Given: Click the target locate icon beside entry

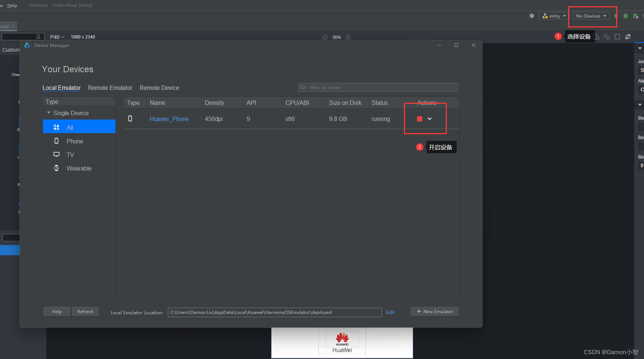Looking at the screenshot, I should pyautogui.click(x=532, y=16).
